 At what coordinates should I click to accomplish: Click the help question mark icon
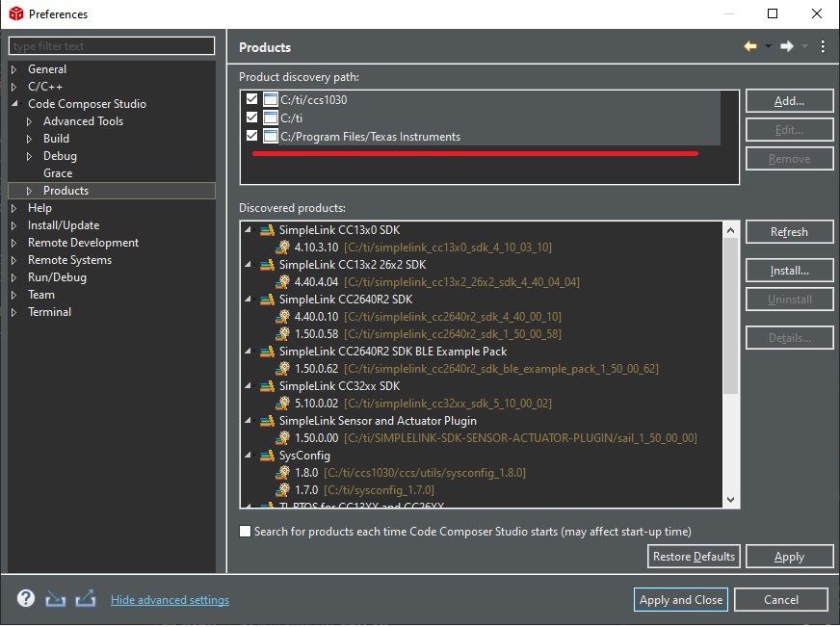coord(26,598)
